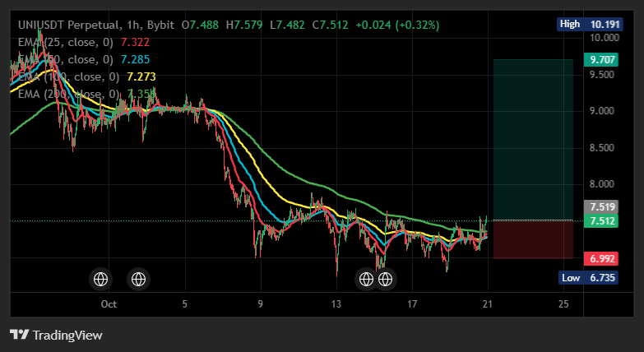
Task: Click the L7.482 low value
Action: 287,25
